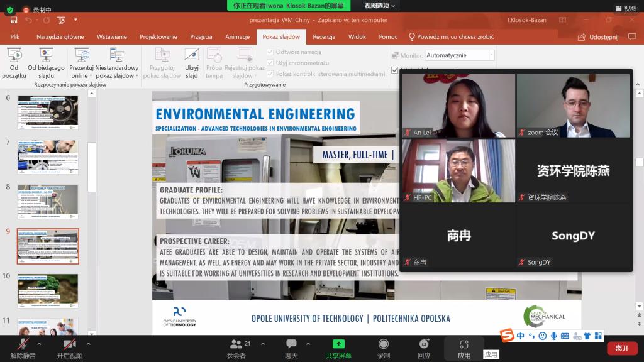Select slide 10 thumbnail in panel

click(x=48, y=290)
